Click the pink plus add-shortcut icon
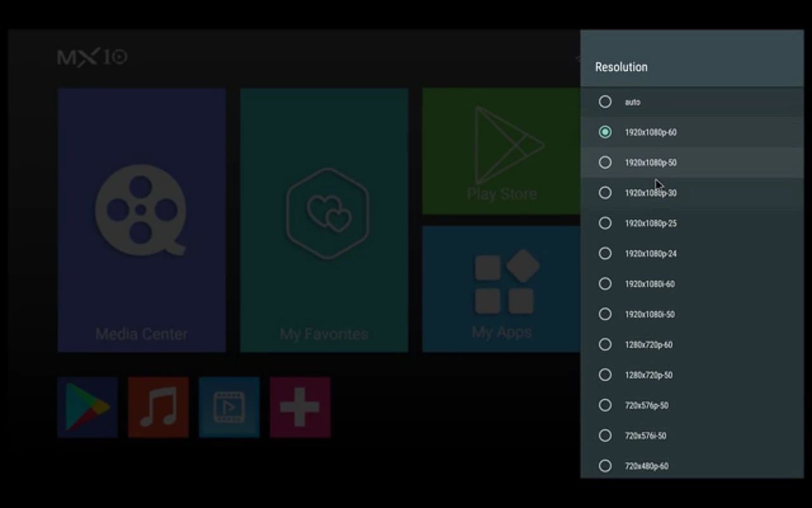This screenshot has height=508, width=812. click(x=300, y=408)
